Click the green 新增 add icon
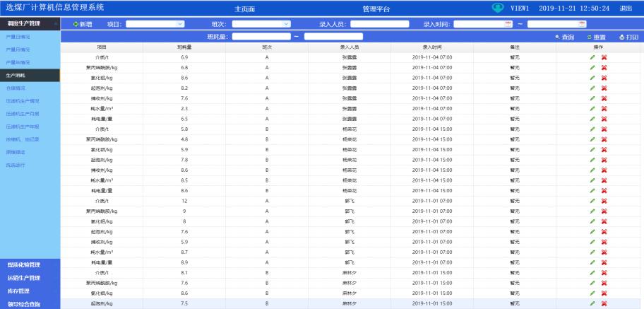 coord(76,24)
